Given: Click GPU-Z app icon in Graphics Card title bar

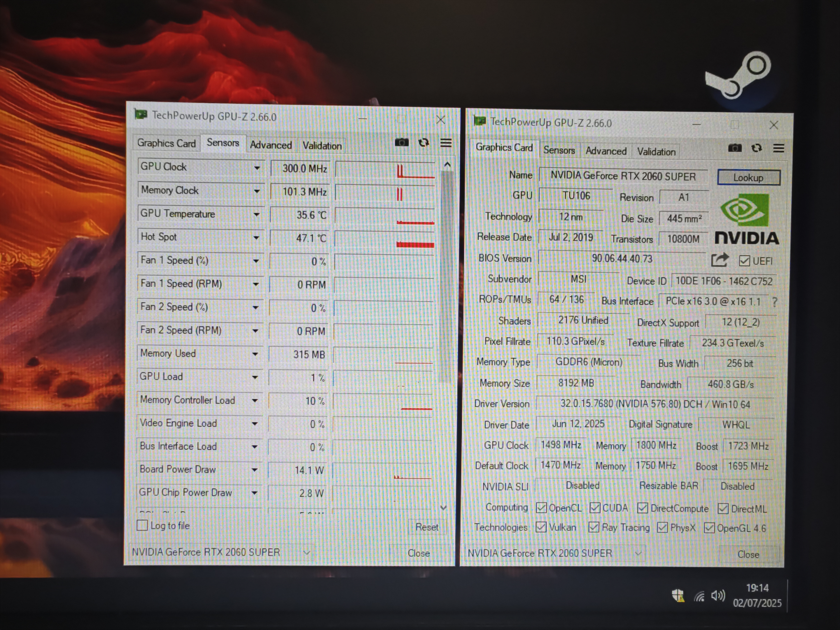Looking at the screenshot, I should 480,121.
